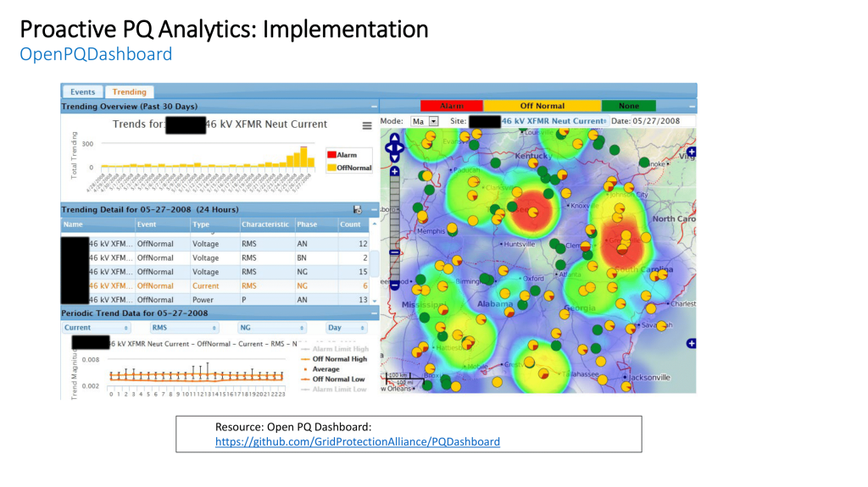Image resolution: width=868 pixels, height=487 pixels.
Task: Open the Current measurement type dropdown
Action: pos(96,327)
